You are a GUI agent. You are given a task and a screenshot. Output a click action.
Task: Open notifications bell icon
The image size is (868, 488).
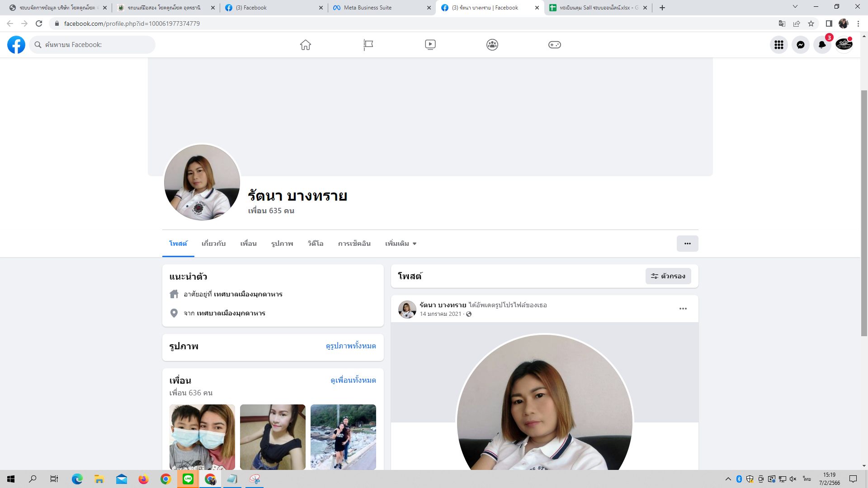(822, 45)
